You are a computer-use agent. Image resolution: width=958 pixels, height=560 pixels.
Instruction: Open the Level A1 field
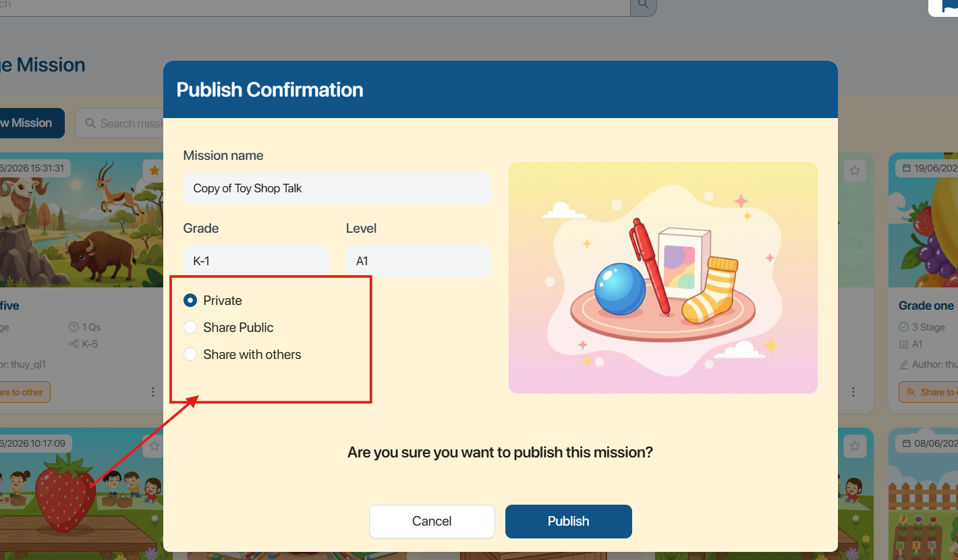pyautogui.click(x=419, y=261)
